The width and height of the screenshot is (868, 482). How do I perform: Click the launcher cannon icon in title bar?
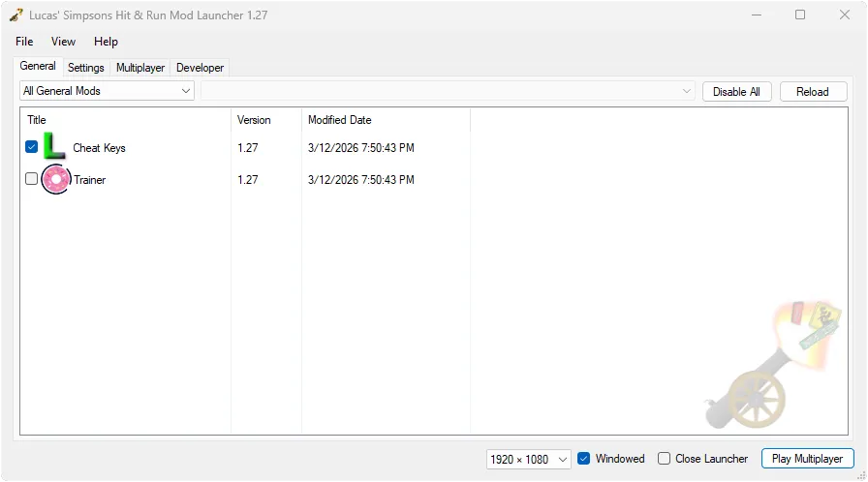pyautogui.click(x=16, y=15)
